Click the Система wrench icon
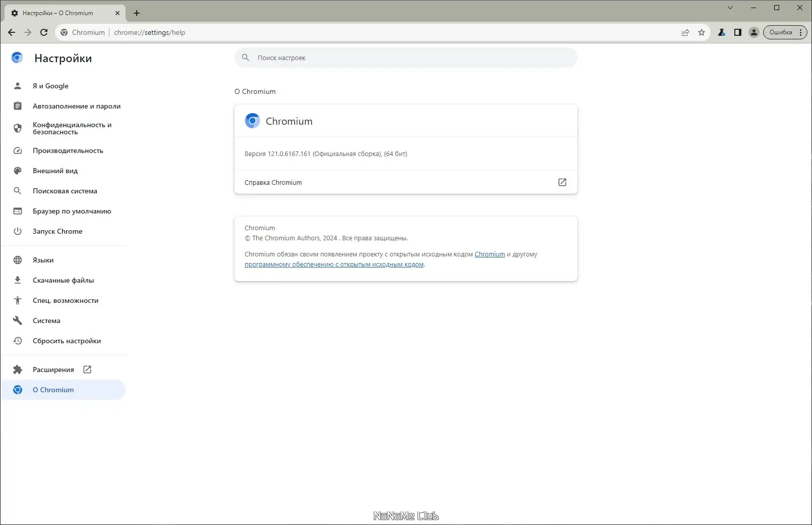Screen dimensions: 812x525 (18, 321)
